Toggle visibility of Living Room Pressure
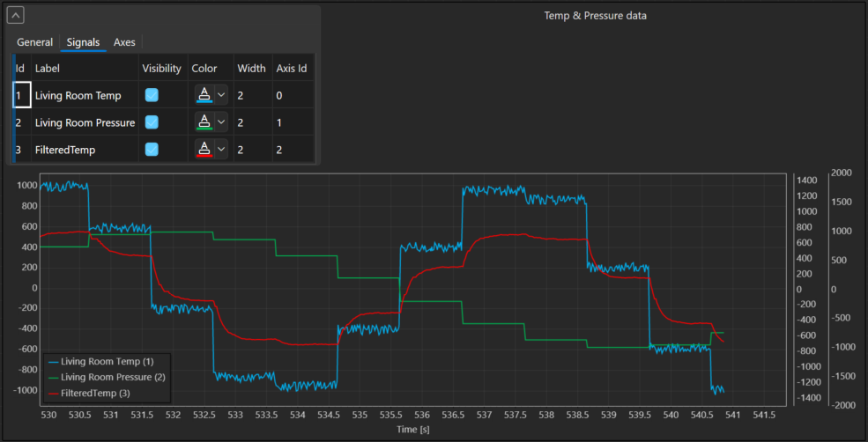 coord(152,122)
